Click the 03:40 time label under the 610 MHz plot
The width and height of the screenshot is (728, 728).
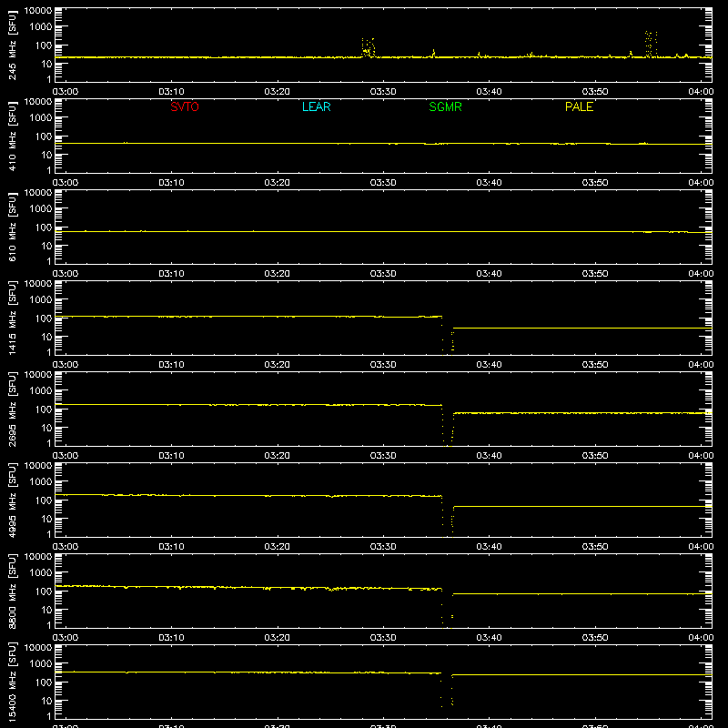click(x=489, y=274)
